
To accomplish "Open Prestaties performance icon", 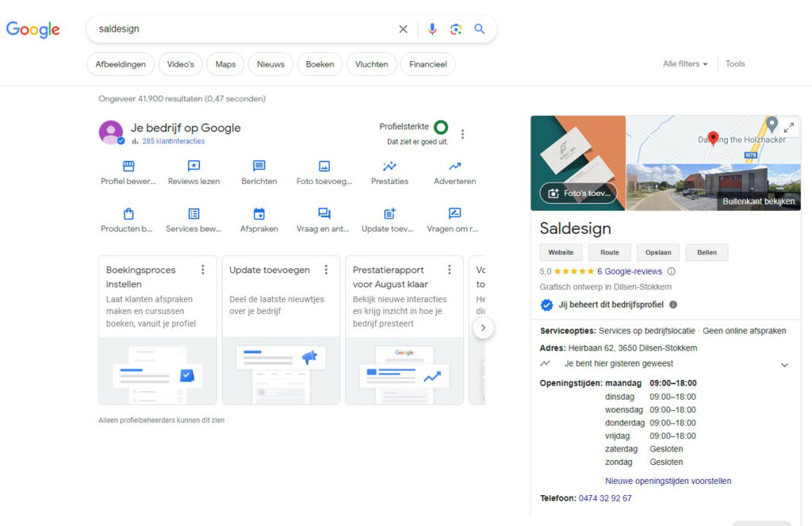I will [x=389, y=166].
